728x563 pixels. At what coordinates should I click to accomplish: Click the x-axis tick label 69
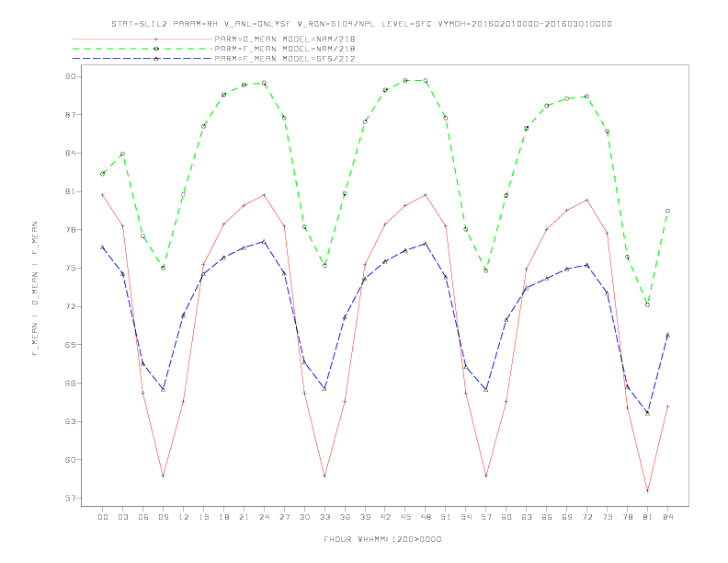(x=567, y=517)
